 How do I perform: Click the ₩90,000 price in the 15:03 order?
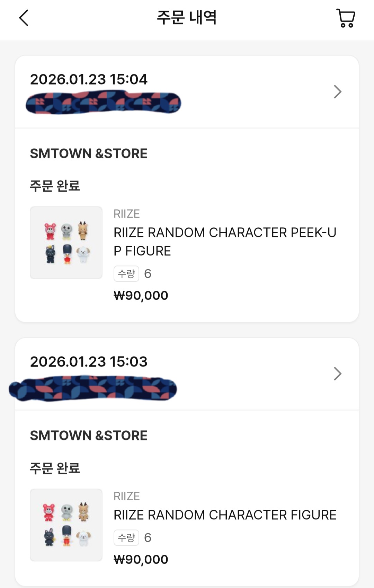[x=141, y=560]
